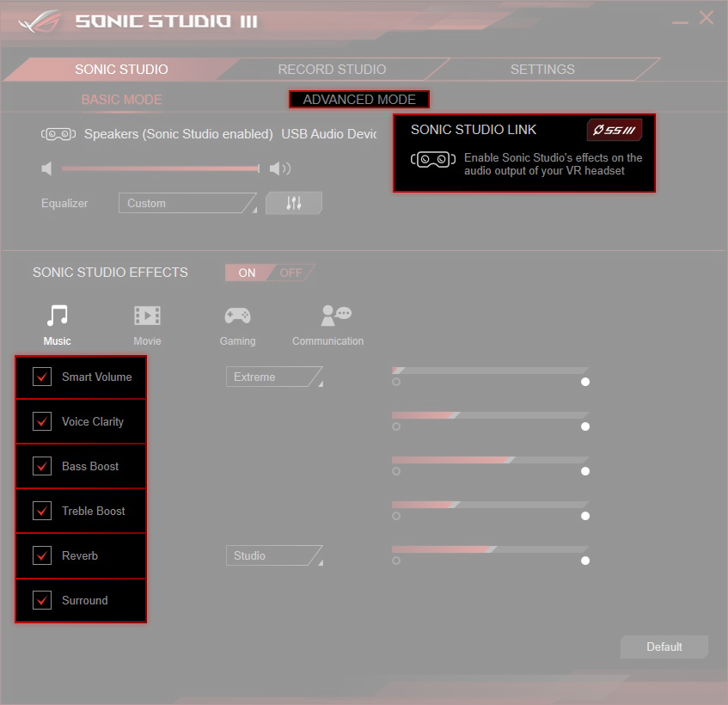
Task: Toggle the Surround checkbox
Action: click(42, 600)
